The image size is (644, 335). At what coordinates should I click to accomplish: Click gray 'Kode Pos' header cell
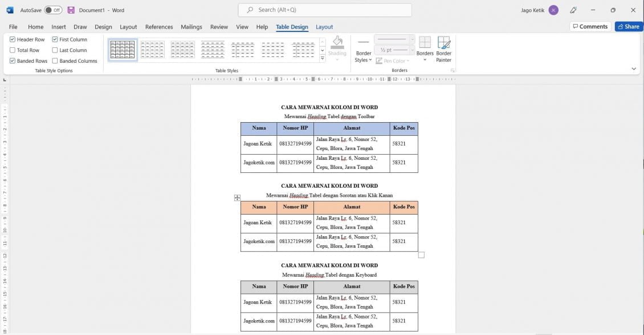coord(403,286)
